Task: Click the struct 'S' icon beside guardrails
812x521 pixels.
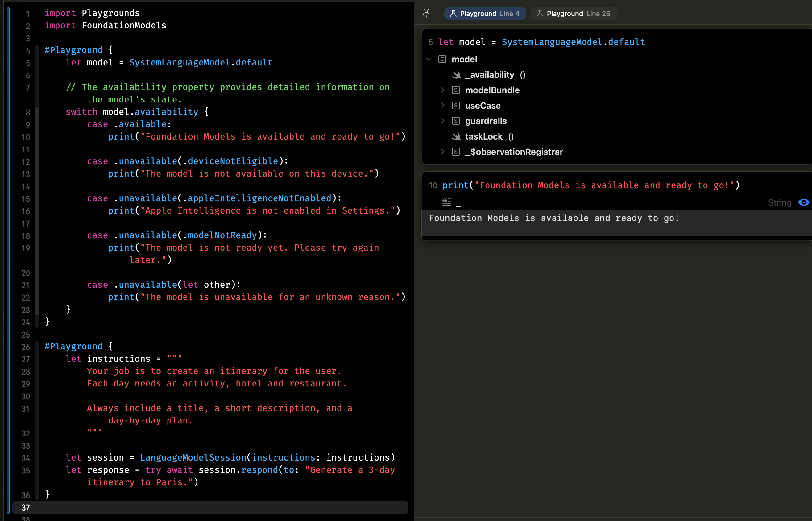Action: tap(456, 121)
